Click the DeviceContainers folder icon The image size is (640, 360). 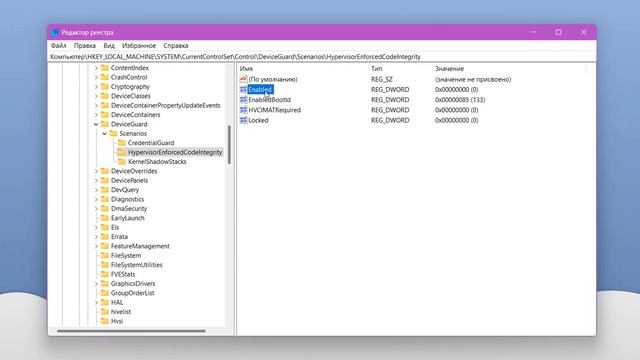coord(105,115)
